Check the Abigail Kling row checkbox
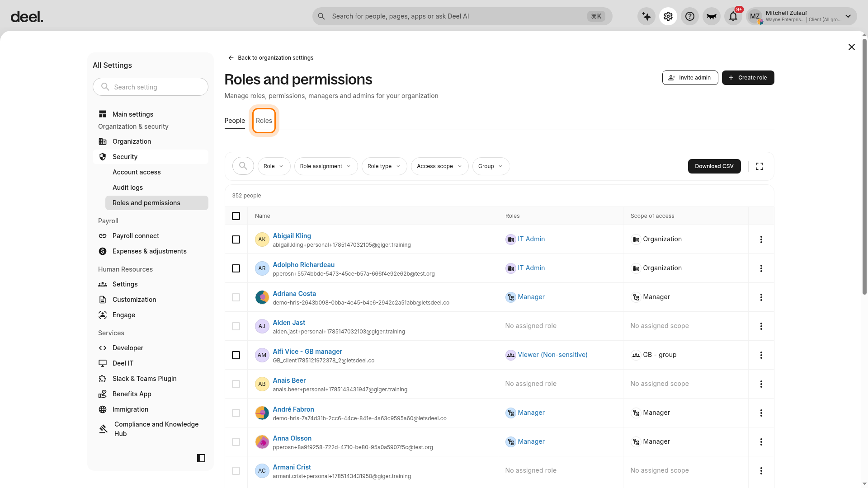The image size is (868, 488). tap(236, 239)
